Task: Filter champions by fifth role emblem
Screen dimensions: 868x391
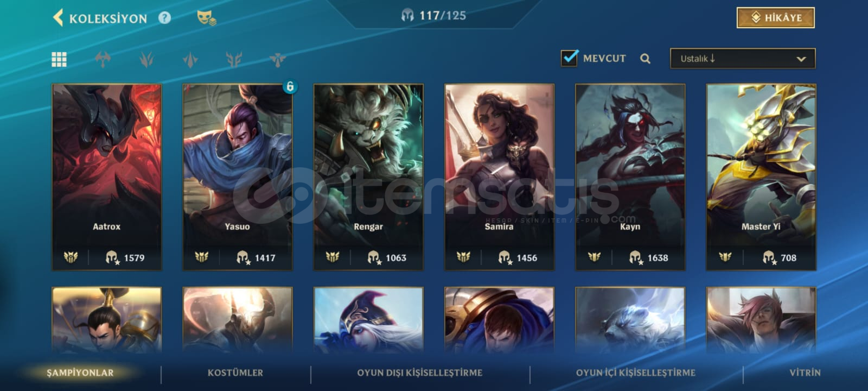Action: tap(277, 59)
